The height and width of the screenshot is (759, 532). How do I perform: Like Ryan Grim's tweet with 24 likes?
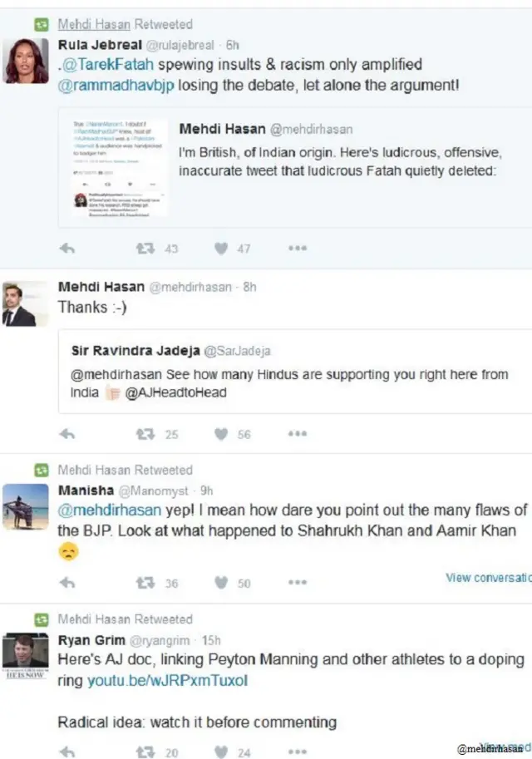pos(221,752)
